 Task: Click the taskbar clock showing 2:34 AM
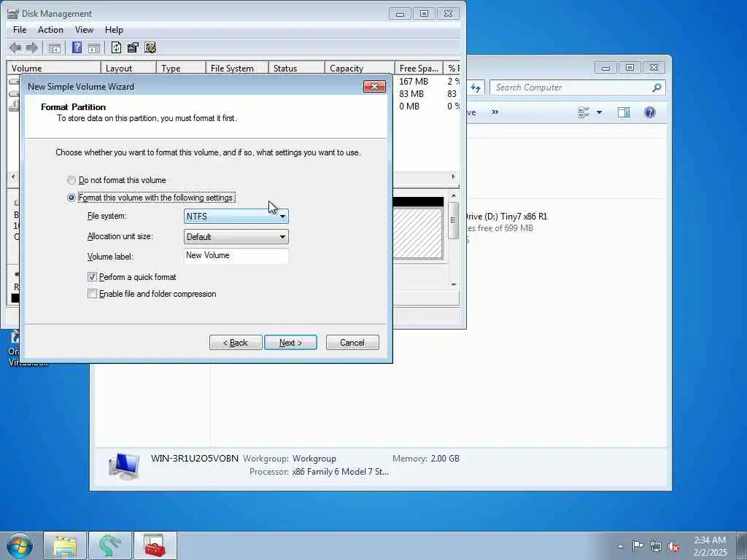(x=710, y=545)
